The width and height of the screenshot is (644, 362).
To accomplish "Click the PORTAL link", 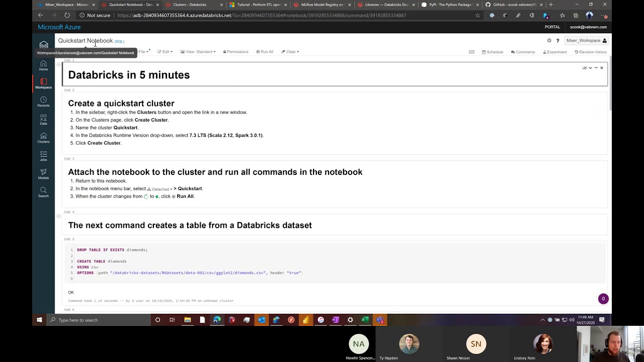I will coord(552,27).
